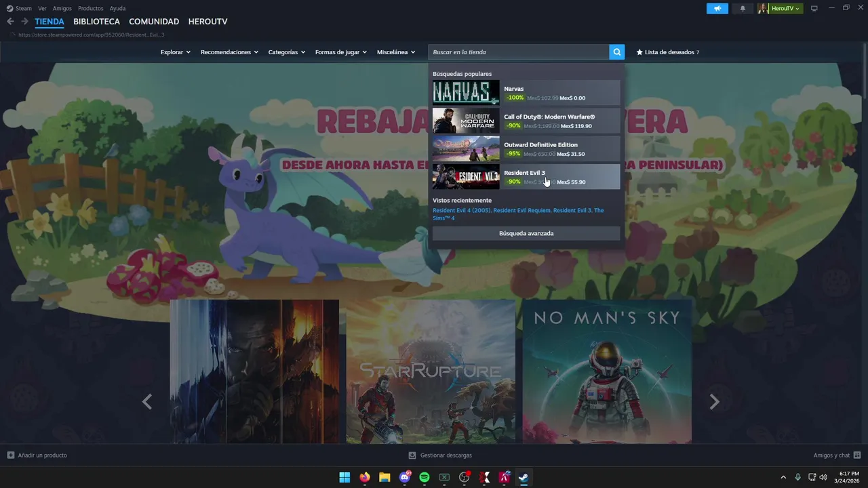Select Outward Definitive Edition suggestion
The image size is (868, 488).
[x=526, y=148]
